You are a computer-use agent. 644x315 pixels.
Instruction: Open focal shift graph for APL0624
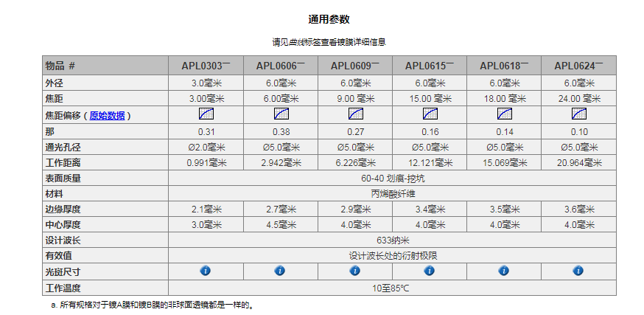pyautogui.click(x=578, y=114)
